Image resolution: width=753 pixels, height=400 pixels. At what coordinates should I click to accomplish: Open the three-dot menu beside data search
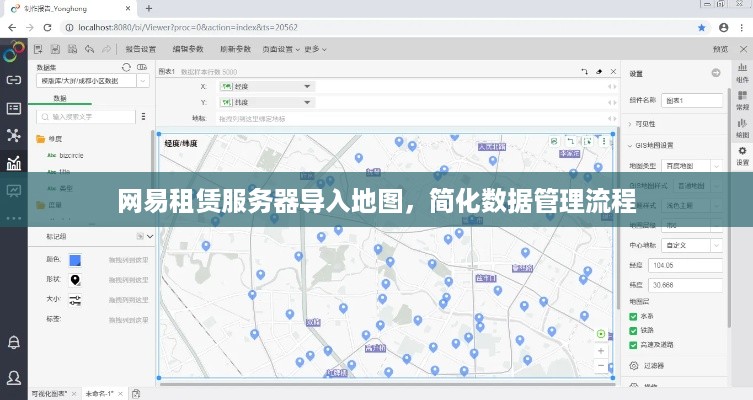pos(144,116)
